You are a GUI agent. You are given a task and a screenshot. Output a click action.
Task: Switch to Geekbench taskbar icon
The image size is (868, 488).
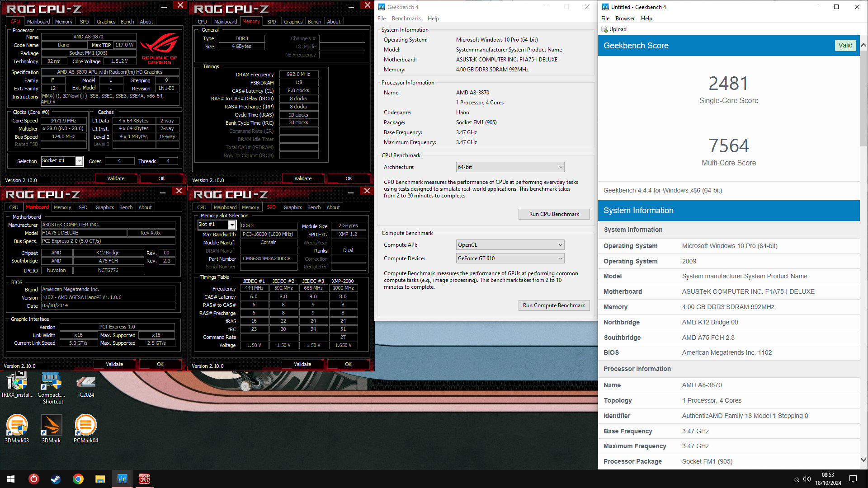point(123,479)
